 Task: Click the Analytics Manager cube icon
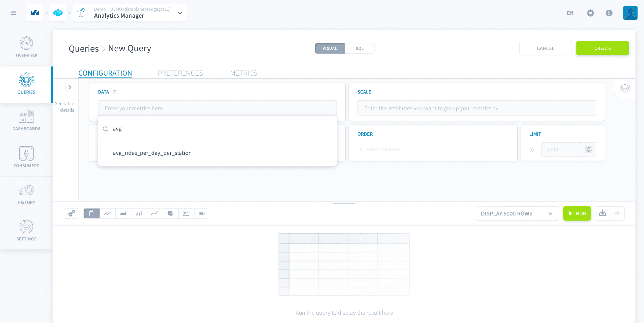click(x=81, y=13)
